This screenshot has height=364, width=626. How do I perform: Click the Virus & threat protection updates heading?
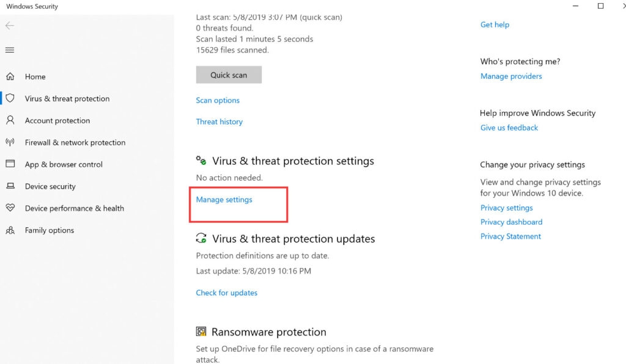(x=293, y=239)
